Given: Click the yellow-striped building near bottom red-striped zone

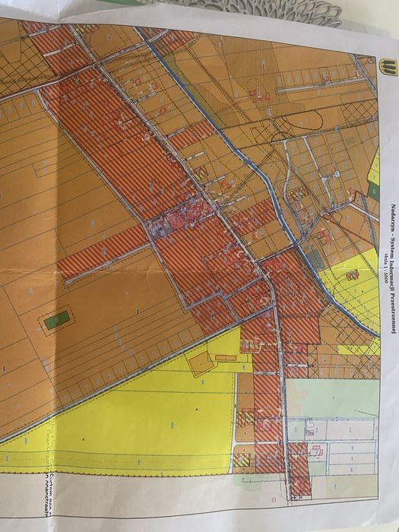Looking at the screenshot, I should (242, 460).
